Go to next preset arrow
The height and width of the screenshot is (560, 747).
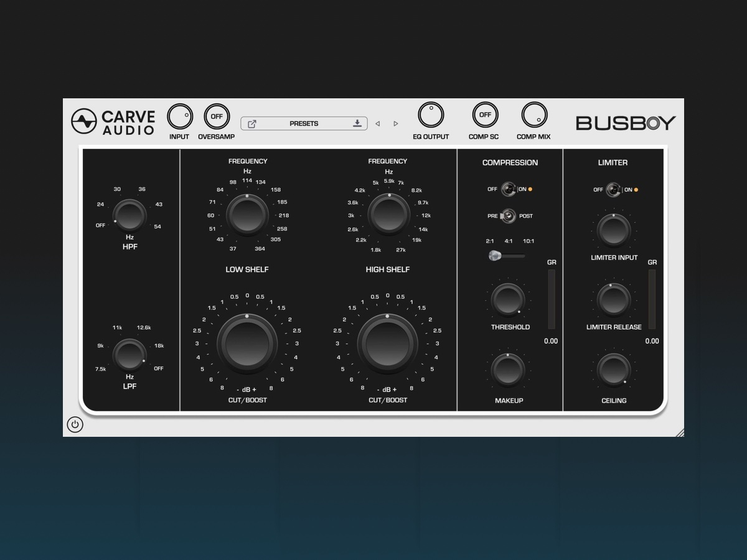pyautogui.click(x=396, y=124)
